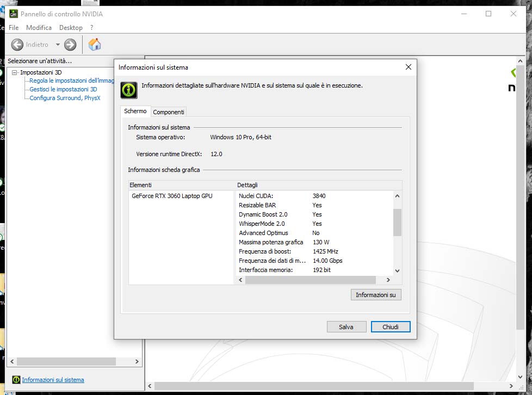This screenshot has width=532, height=395.
Task: Click the main panel scroll down arrow
Action: point(520,377)
